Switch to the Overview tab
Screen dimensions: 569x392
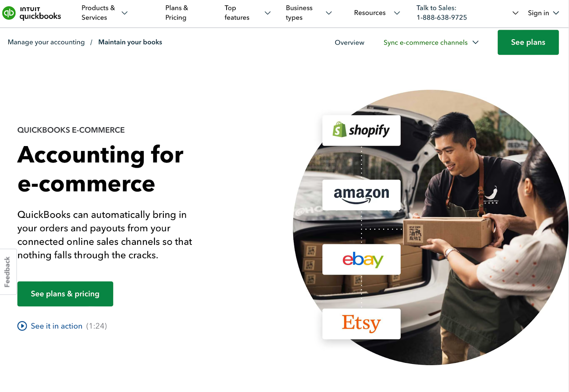(350, 42)
